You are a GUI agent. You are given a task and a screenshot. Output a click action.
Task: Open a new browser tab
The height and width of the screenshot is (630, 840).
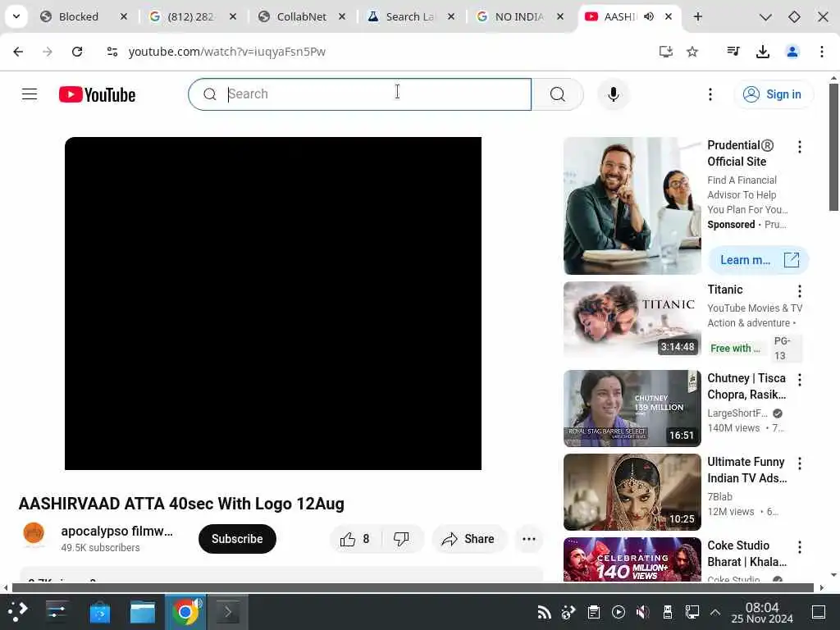point(697,17)
